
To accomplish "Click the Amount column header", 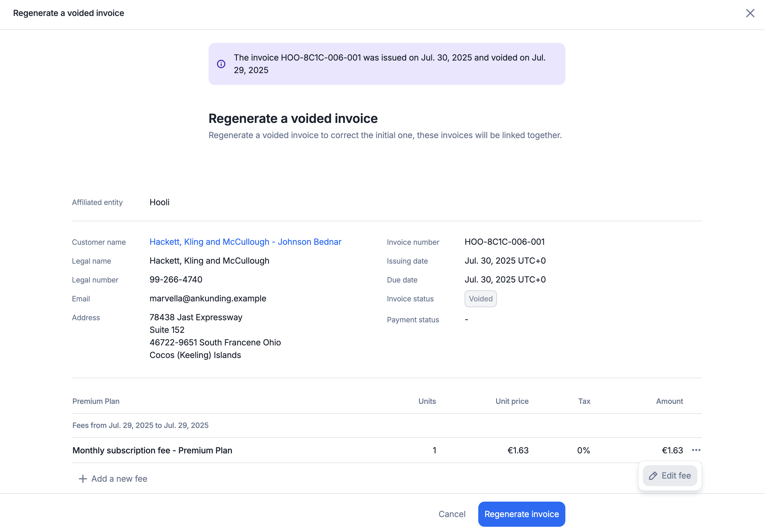I will click(669, 401).
